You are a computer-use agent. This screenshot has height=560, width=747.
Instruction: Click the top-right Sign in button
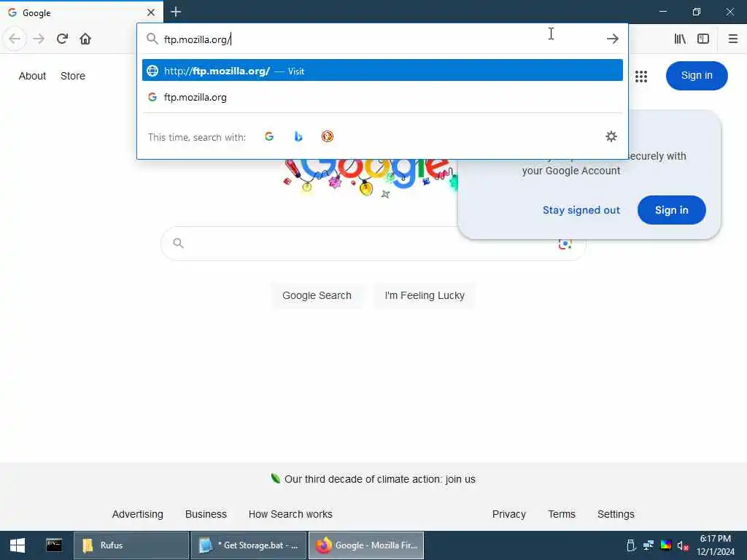pos(697,75)
